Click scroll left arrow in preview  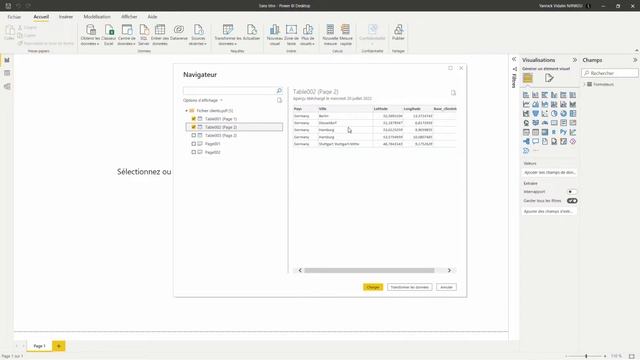(300, 270)
